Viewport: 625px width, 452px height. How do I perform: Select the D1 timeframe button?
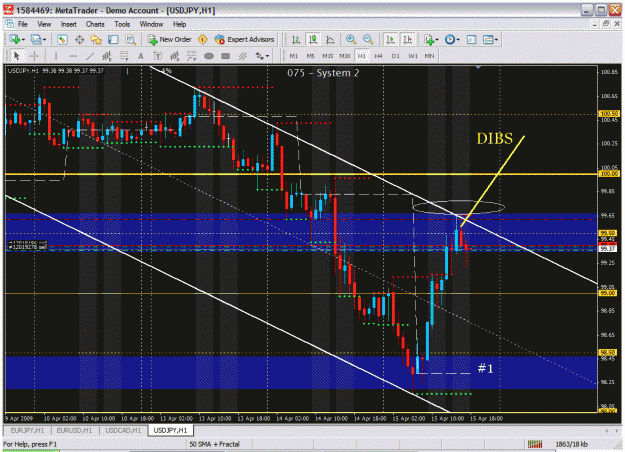click(395, 56)
